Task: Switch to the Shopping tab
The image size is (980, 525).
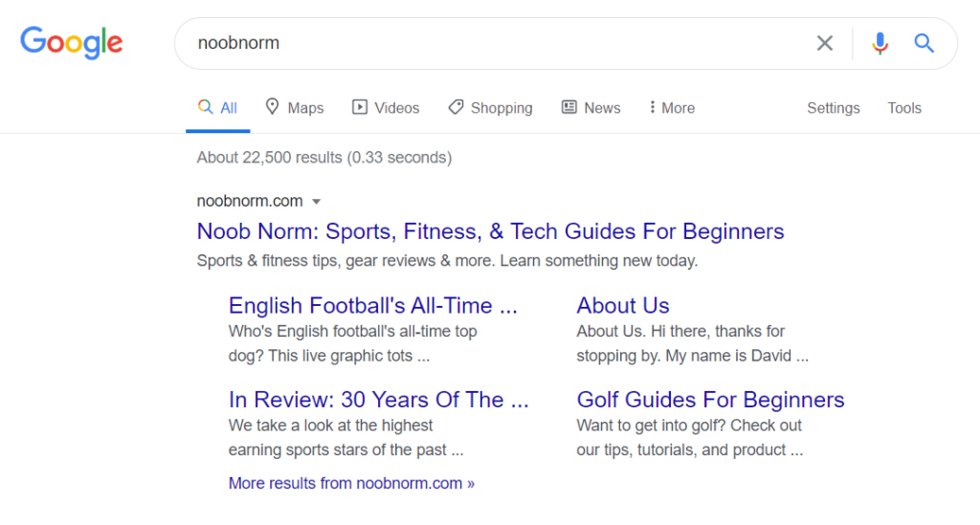Action: pyautogui.click(x=491, y=108)
